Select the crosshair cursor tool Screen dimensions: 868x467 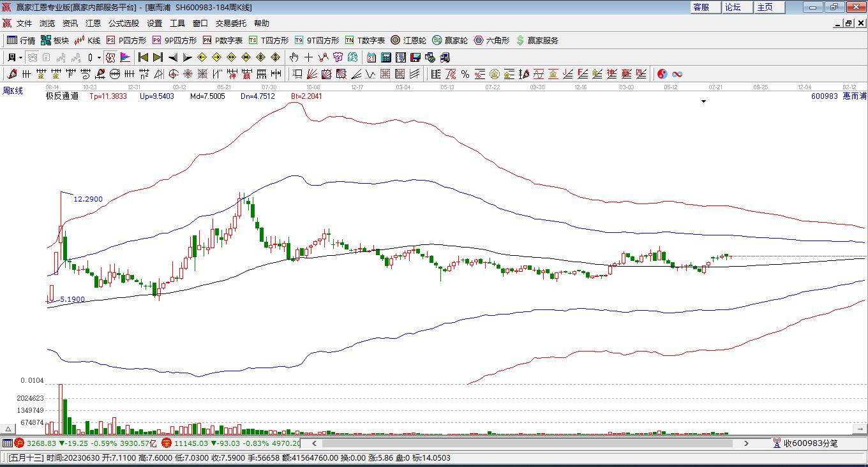pos(308,57)
